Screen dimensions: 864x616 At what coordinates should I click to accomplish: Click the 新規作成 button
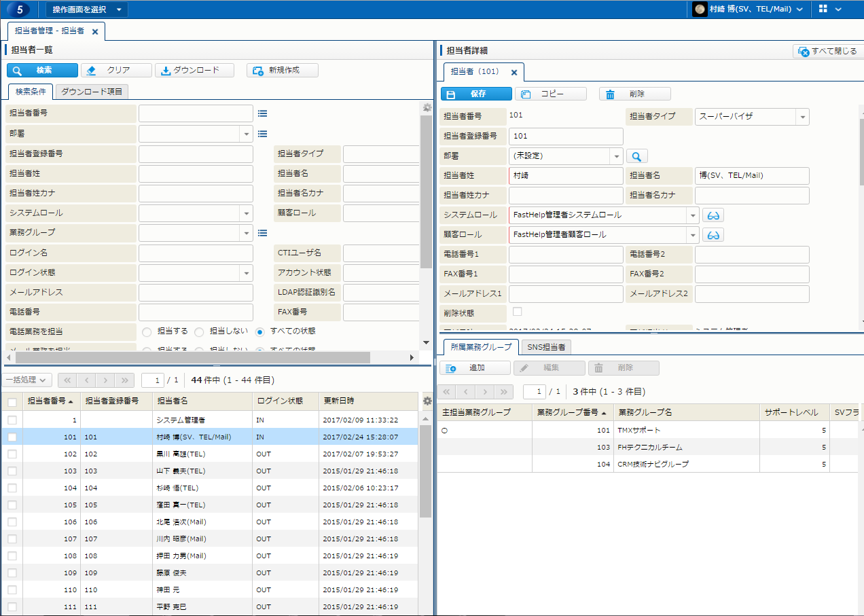pos(283,70)
